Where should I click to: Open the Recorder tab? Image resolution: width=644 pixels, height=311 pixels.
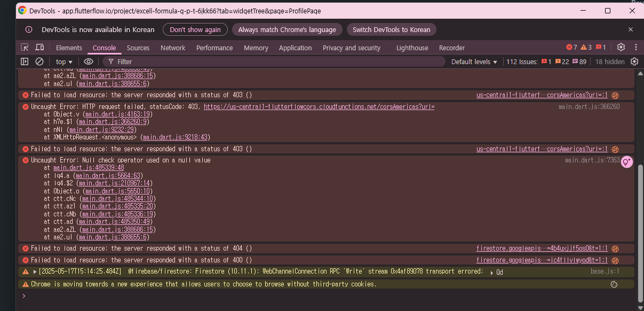(452, 48)
